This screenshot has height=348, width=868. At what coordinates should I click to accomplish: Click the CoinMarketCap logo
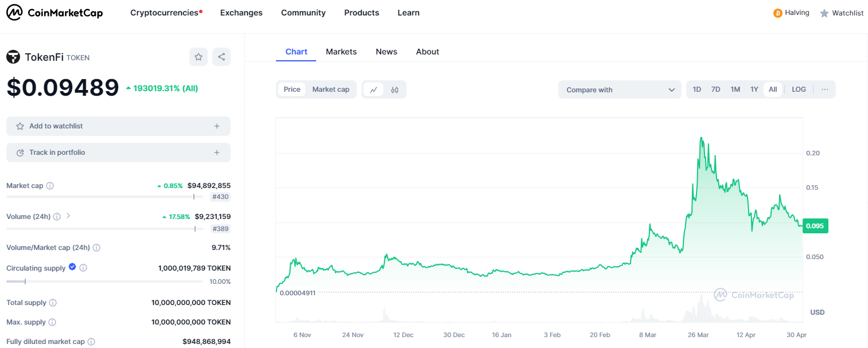click(x=55, y=12)
